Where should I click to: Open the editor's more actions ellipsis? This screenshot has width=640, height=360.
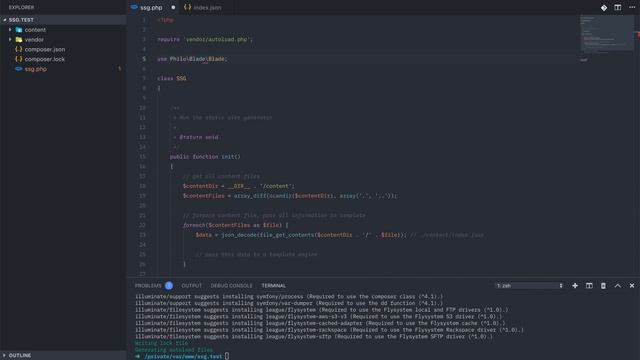pos(632,7)
